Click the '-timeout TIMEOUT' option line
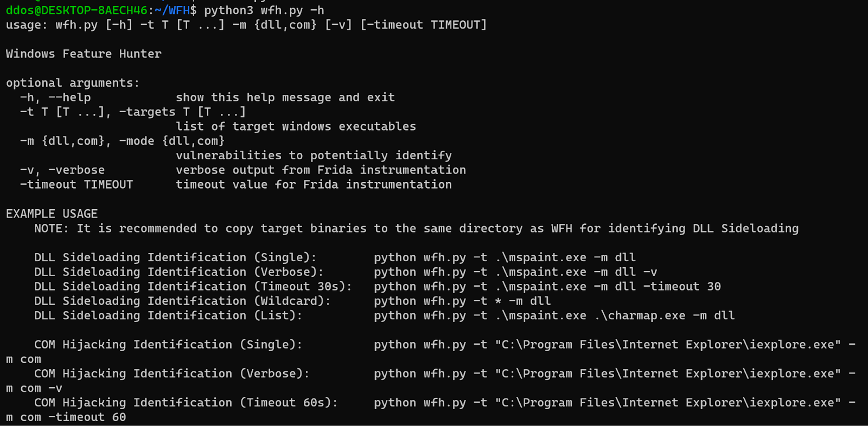This screenshot has height=426, width=868. pos(76,185)
